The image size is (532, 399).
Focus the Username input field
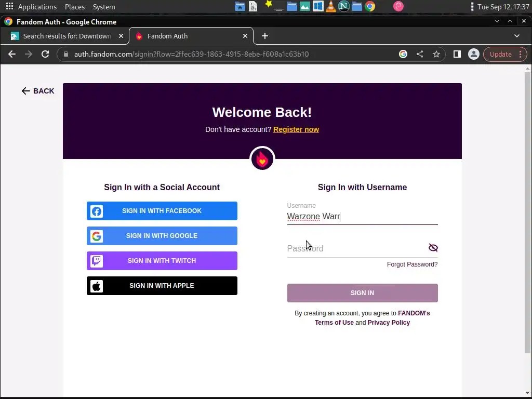pos(362,216)
